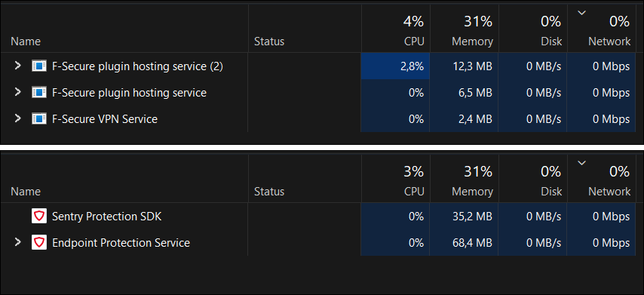Expand the F-Secure VPN Service row
This screenshot has width=644, height=295.
(x=17, y=118)
